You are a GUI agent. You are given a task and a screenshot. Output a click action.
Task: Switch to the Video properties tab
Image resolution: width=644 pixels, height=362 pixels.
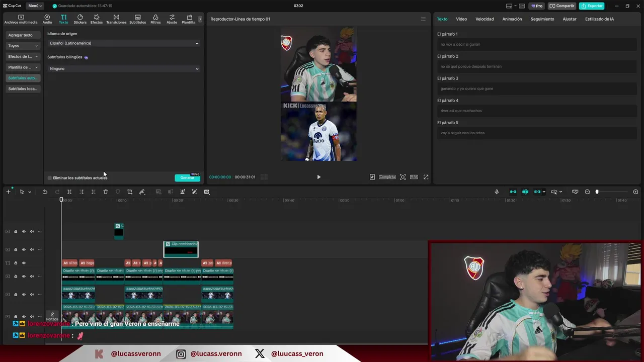tap(461, 19)
